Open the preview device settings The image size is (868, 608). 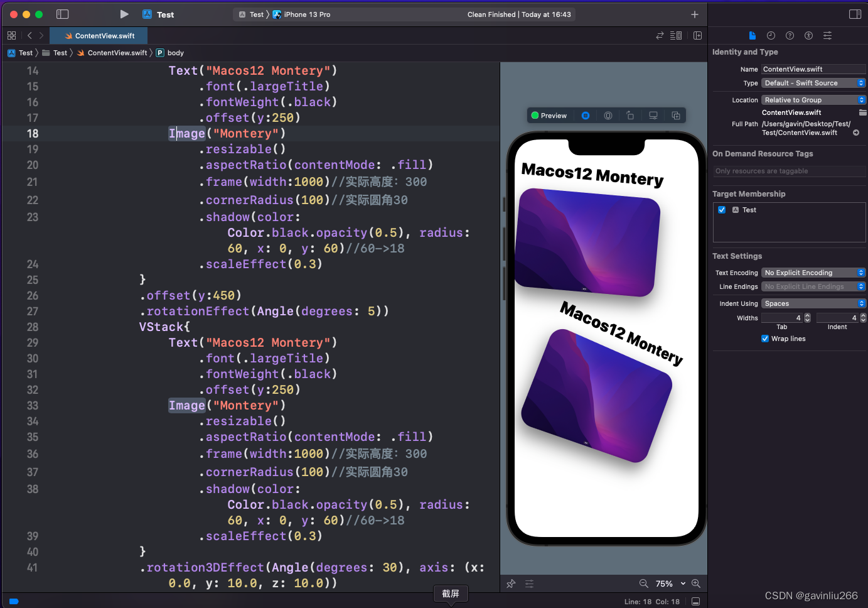click(x=653, y=116)
